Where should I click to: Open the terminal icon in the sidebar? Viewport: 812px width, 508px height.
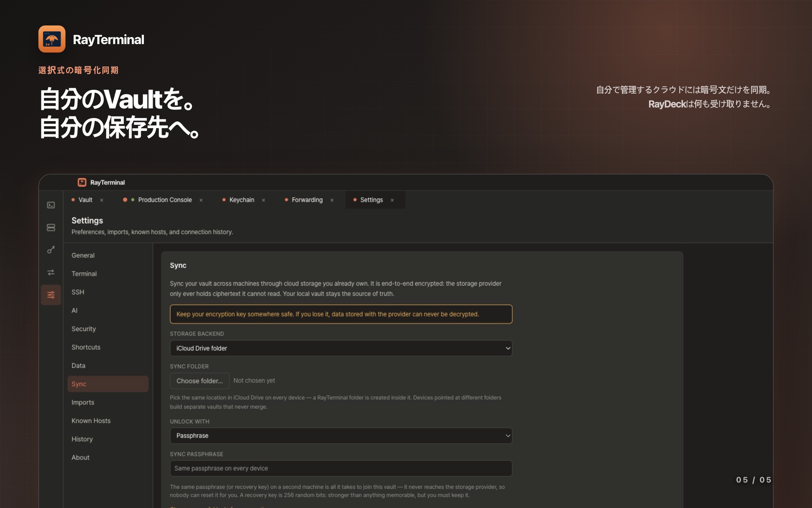click(x=51, y=205)
